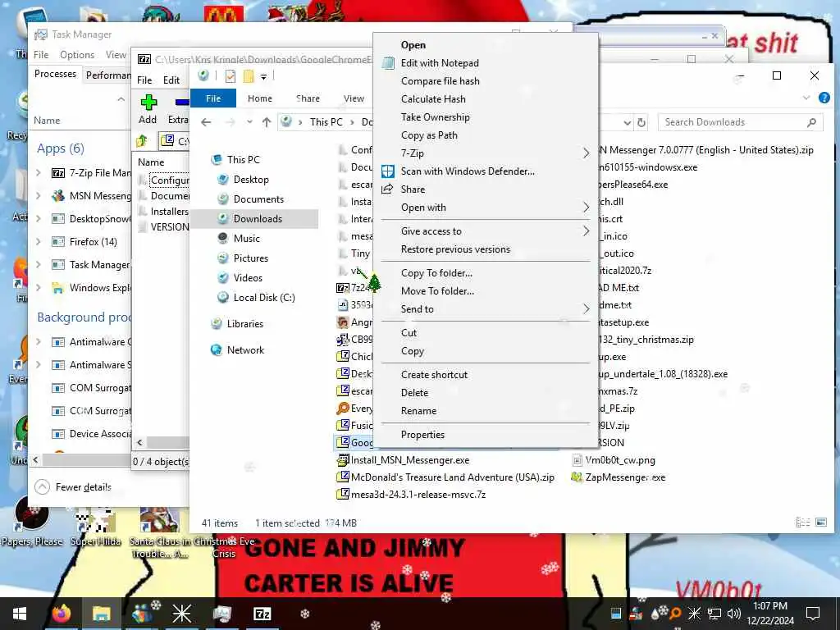Open 7-Zip Edit menu
Image resolution: width=840 pixels, height=630 pixels.
[x=171, y=80]
